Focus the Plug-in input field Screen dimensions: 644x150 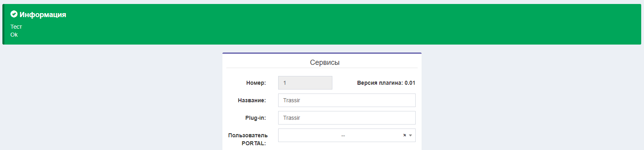point(347,118)
